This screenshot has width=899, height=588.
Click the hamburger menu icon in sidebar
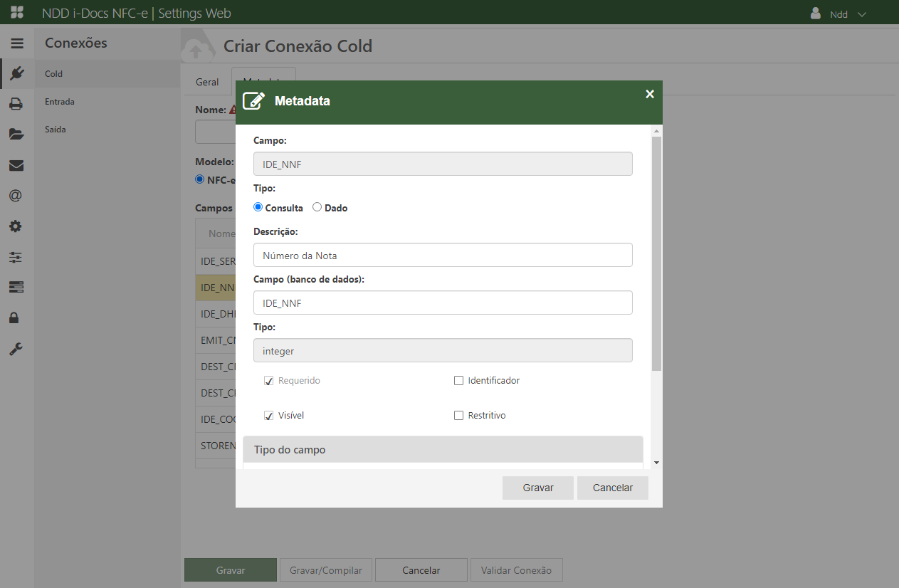(x=17, y=43)
